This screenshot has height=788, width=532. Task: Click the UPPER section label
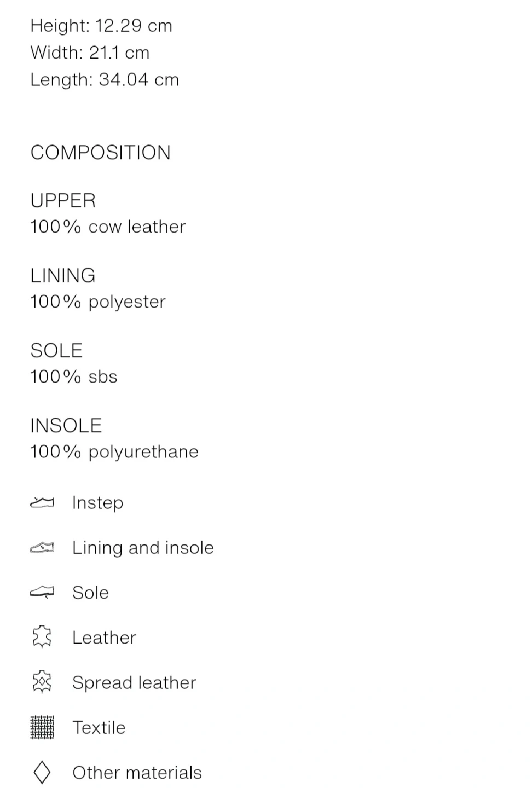pos(63,201)
